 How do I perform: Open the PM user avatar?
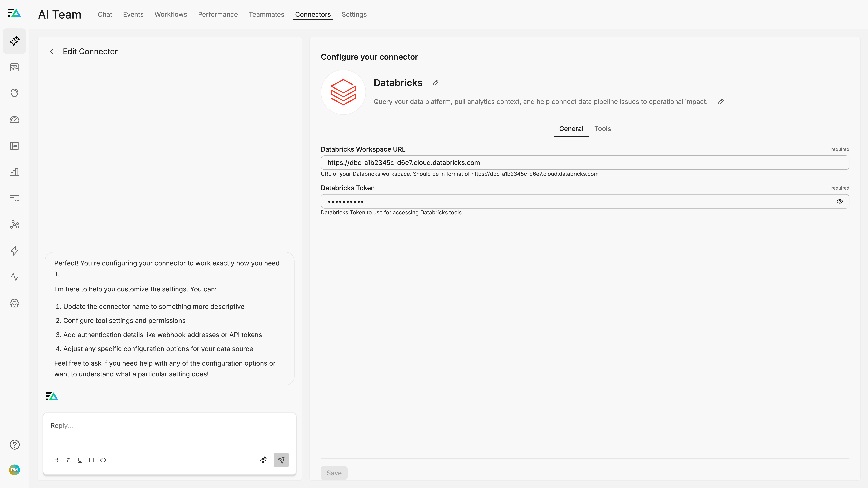[14, 470]
